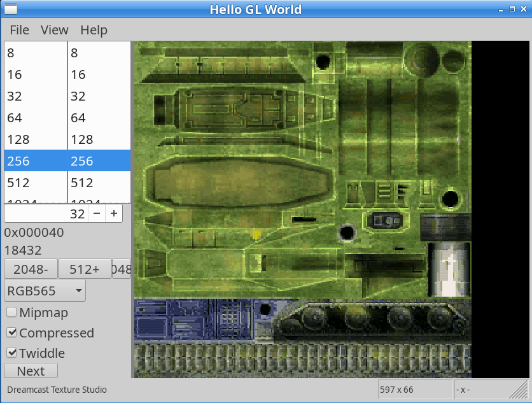Click the 2048- offset button
The width and height of the screenshot is (532, 403).
(x=31, y=269)
